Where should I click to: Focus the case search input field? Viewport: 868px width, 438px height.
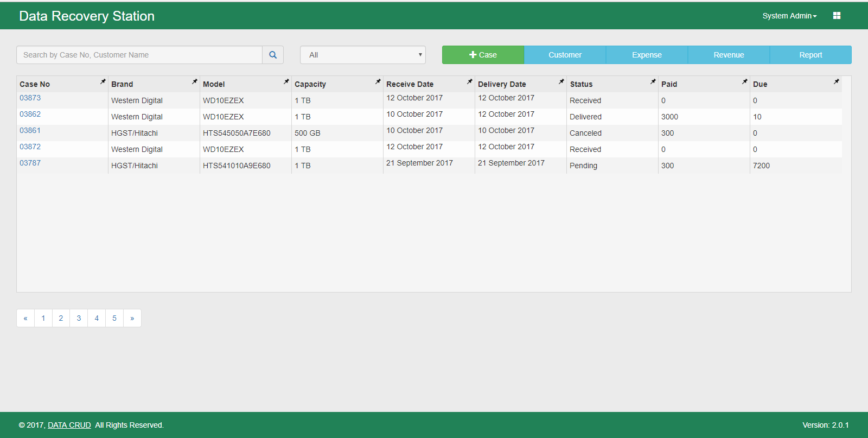pos(139,55)
